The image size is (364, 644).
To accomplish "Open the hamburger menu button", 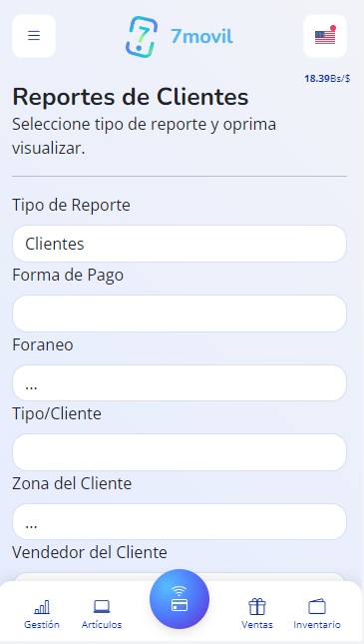I will click(x=34, y=36).
